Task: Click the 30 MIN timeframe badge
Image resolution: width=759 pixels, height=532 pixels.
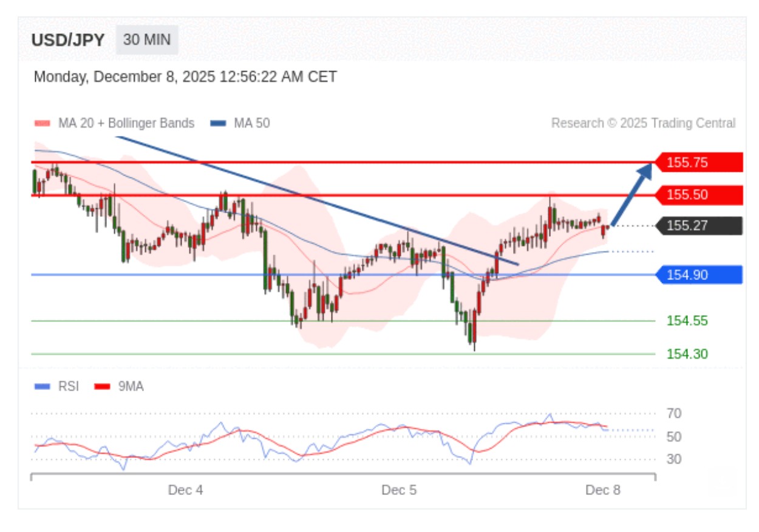Action: pyautogui.click(x=147, y=40)
